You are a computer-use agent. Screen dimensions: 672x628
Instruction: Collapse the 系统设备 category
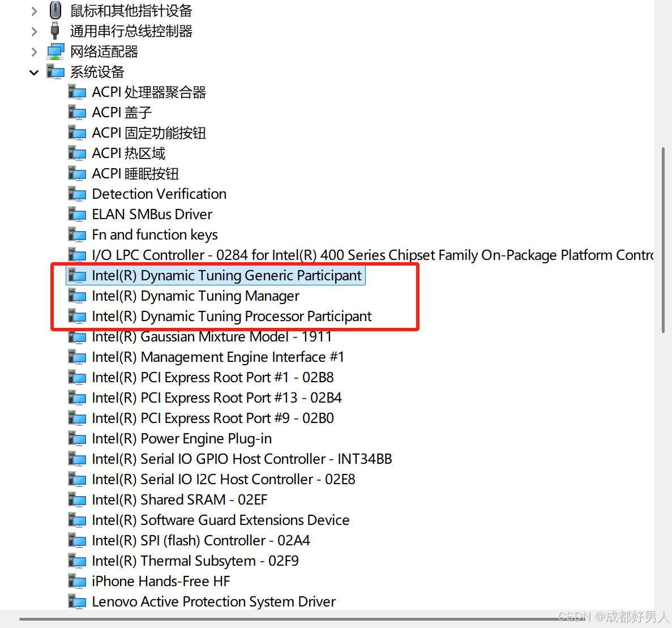[35, 72]
